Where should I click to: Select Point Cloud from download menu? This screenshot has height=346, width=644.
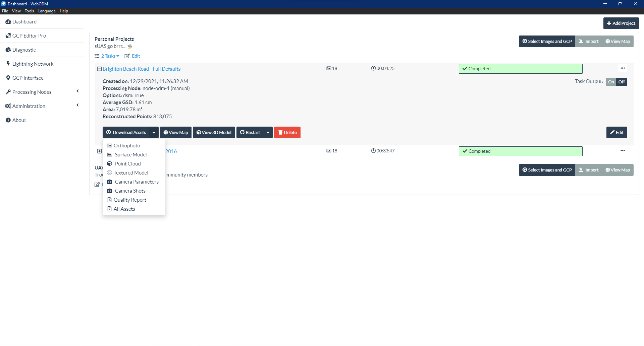[x=127, y=164]
